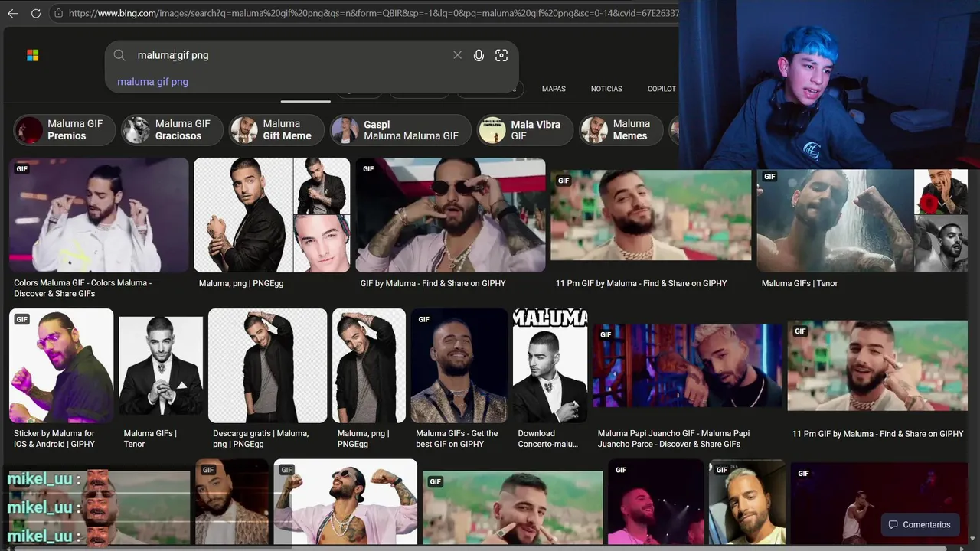This screenshot has width=980, height=551.
Task: Select the 'Maluma GIF Graciosos' suggestion chip
Action: click(x=172, y=130)
